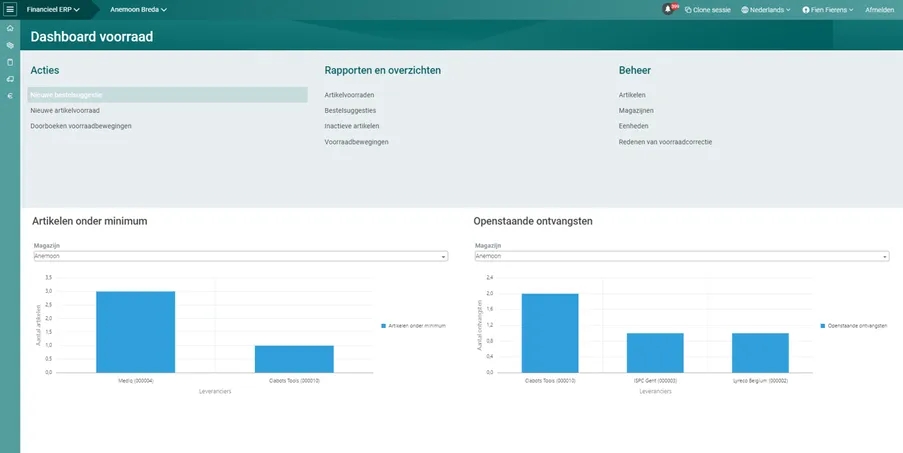Open Magazijn dropdown under Artikelen onder minimum
Screen dimensions: 903x453
tap(241, 256)
